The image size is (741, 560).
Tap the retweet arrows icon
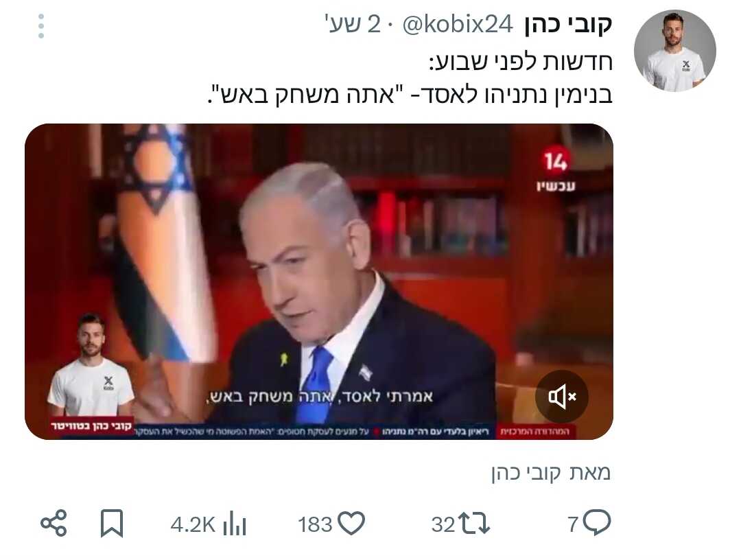(x=475, y=524)
